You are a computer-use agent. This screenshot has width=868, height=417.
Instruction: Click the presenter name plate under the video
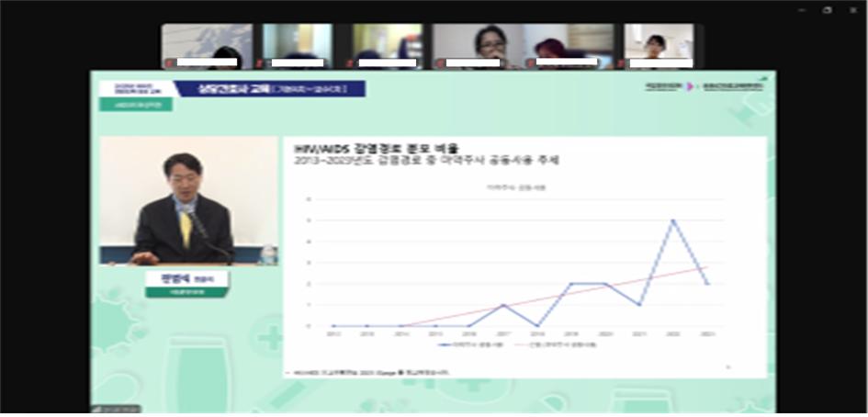click(186, 284)
